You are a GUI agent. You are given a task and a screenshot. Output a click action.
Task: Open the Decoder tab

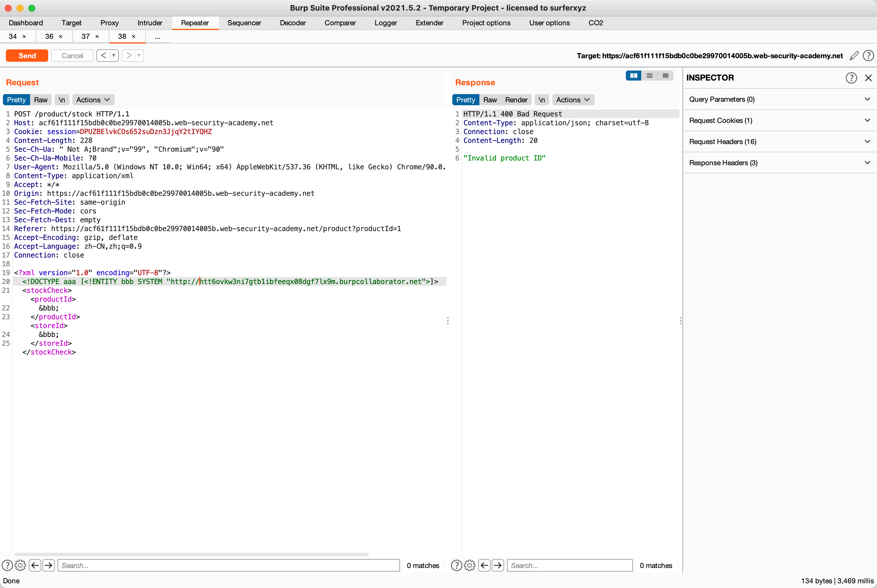click(293, 23)
